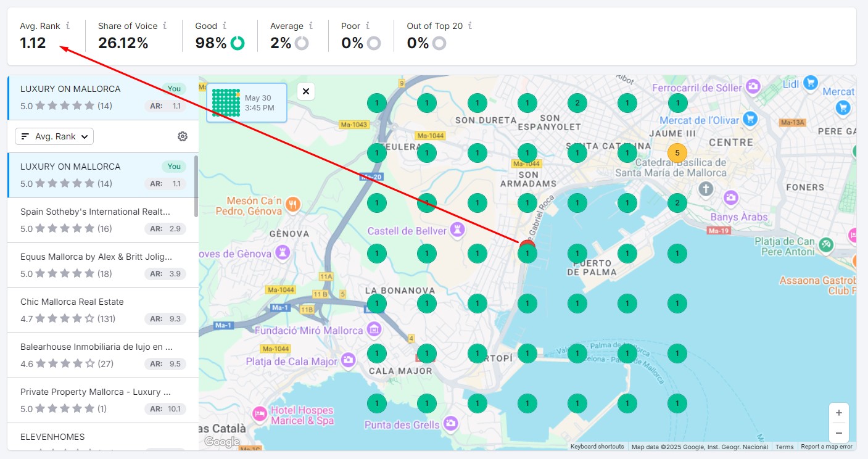Click the Punta des Grells camera icon
868x459 pixels.
click(451, 424)
